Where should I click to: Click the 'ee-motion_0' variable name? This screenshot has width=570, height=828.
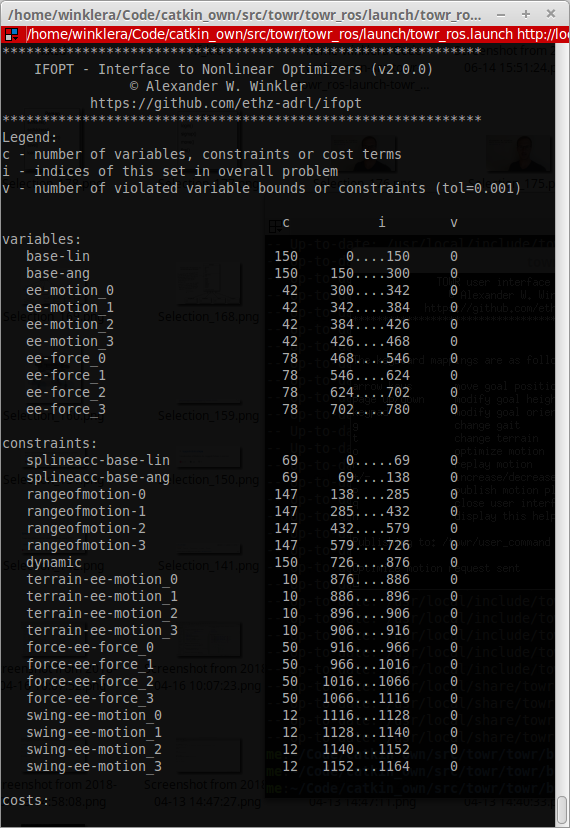(70, 290)
